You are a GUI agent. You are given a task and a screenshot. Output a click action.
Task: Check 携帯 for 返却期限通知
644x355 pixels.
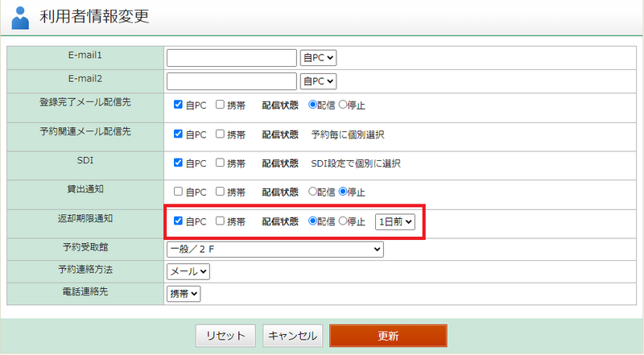coord(220,221)
